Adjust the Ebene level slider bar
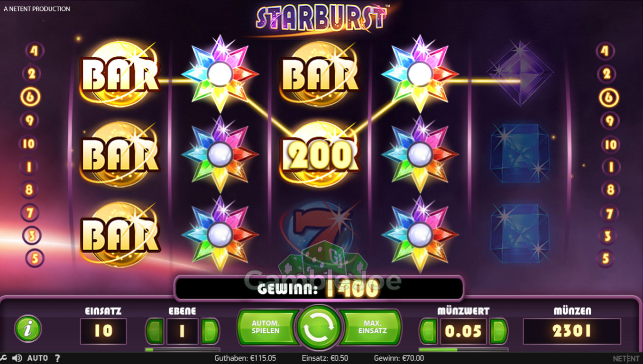 [x=183, y=350]
